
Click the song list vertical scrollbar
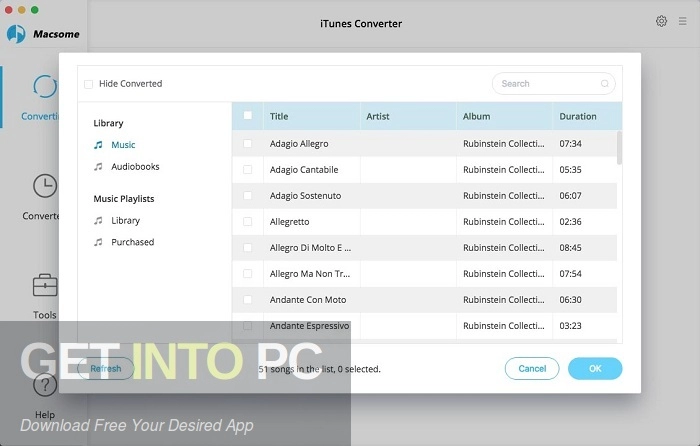(x=619, y=148)
